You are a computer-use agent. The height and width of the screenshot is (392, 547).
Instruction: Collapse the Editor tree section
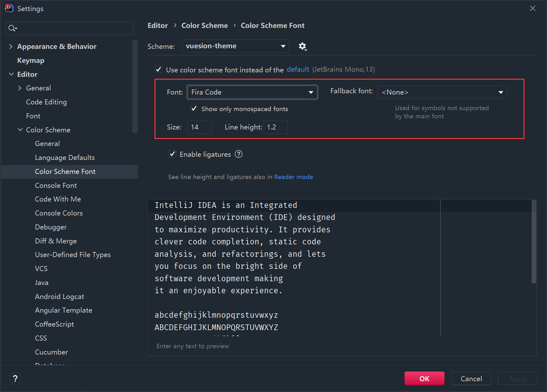(x=11, y=74)
